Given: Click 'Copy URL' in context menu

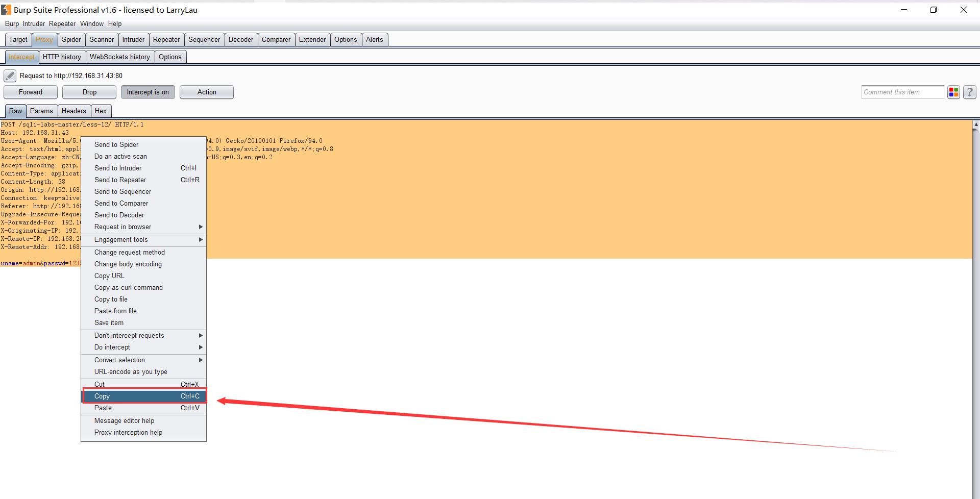Looking at the screenshot, I should pyautogui.click(x=143, y=276).
